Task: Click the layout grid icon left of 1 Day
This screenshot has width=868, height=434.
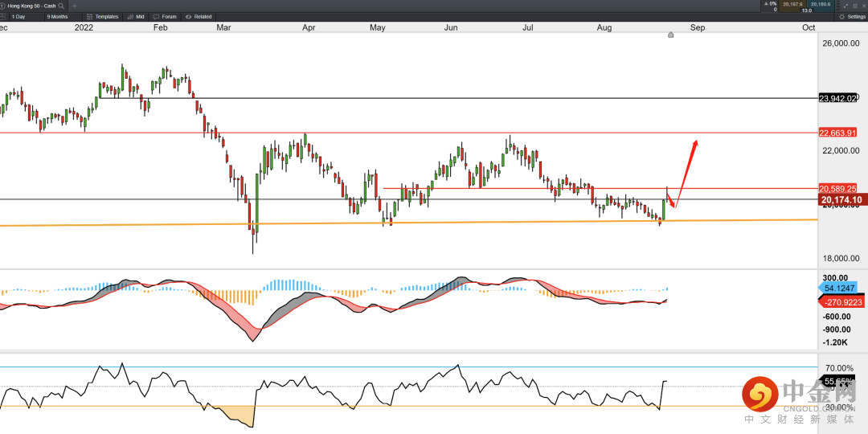Action: point(3,16)
